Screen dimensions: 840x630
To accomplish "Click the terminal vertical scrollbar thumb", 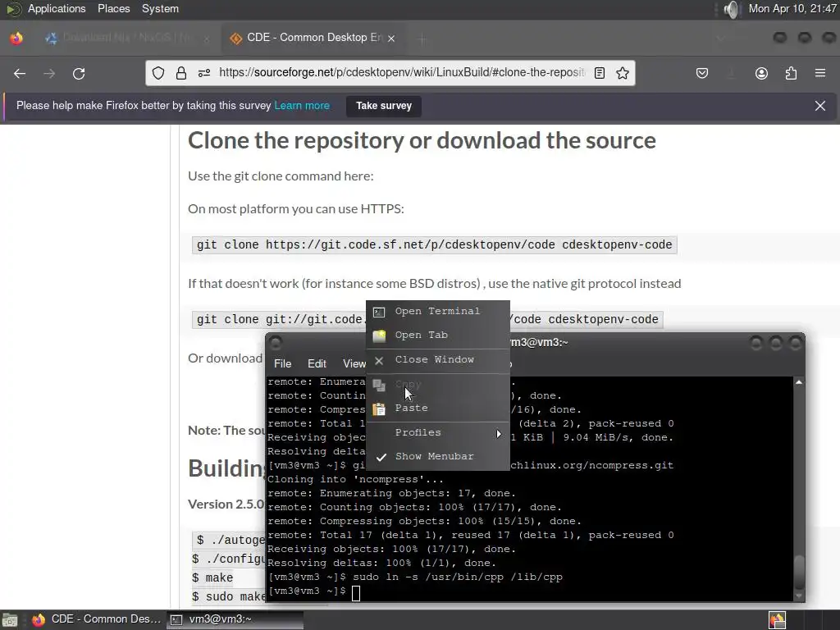I will click(x=799, y=572).
